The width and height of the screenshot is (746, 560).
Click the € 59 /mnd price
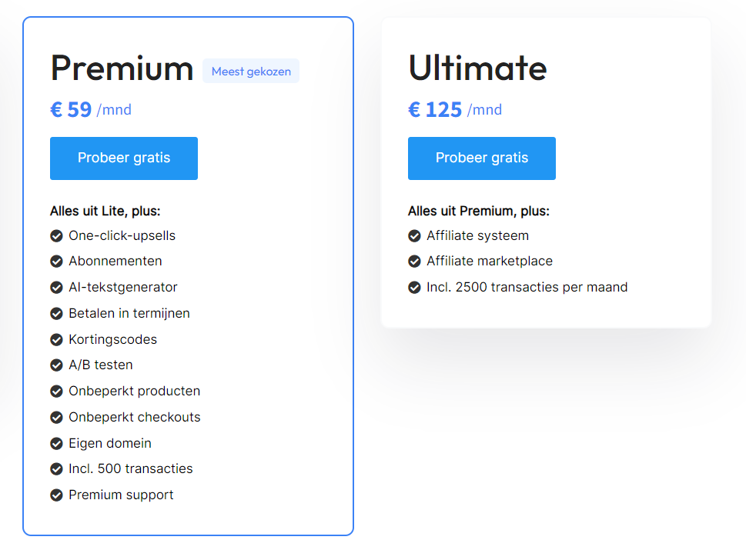tap(91, 110)
